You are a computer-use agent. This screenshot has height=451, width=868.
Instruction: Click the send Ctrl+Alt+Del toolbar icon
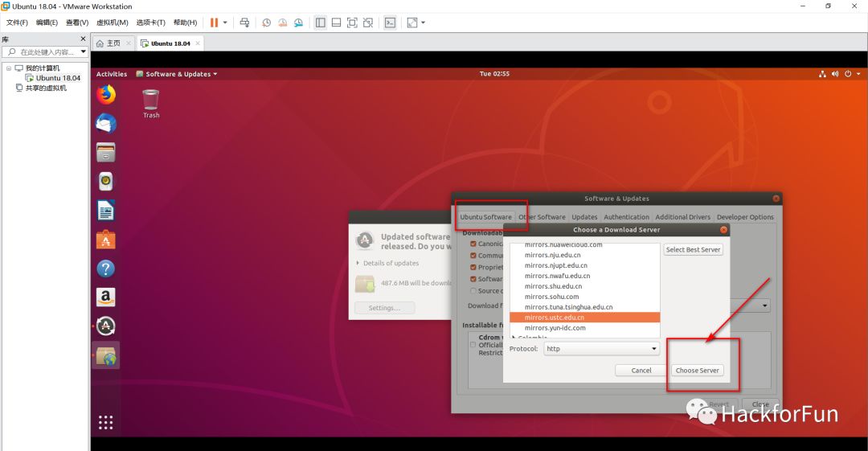pyautogui.click(x=244, y=23)
